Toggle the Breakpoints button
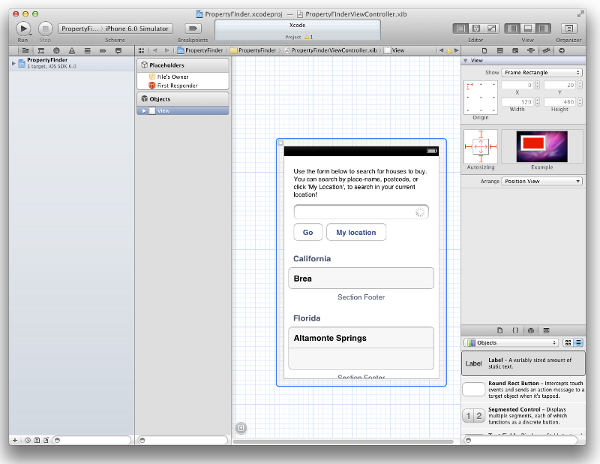The height and width of the screenshot is (464, 600). [x=193, y=28]
